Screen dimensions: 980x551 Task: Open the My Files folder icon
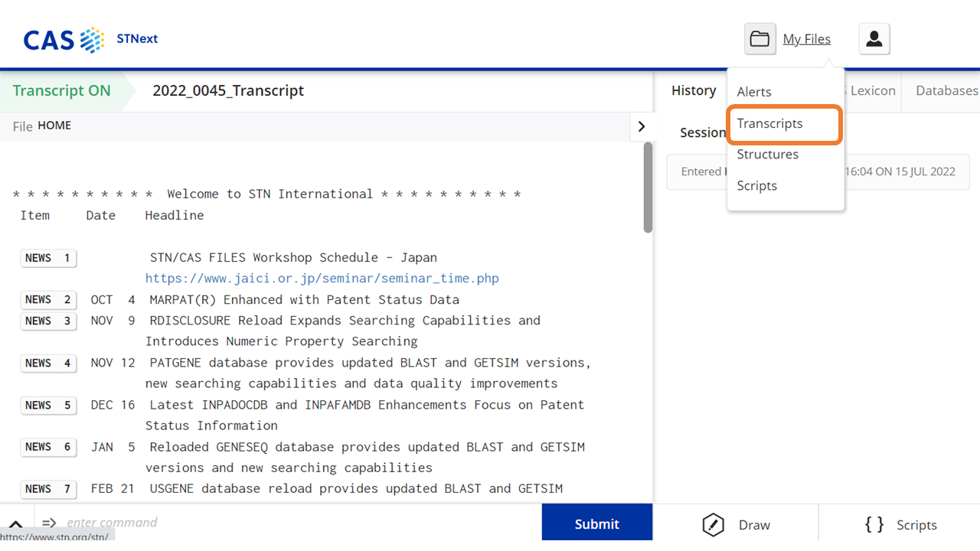(759, 39)
